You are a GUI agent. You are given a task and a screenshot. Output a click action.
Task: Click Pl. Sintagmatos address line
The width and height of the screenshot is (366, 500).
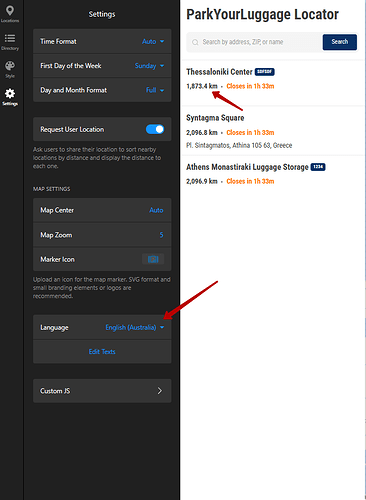pos(239,145)
